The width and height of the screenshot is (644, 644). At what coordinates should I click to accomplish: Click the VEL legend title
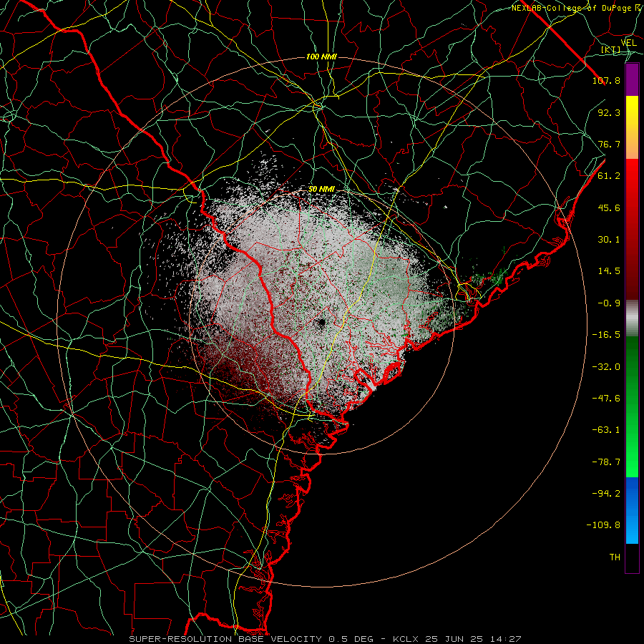tap(628, 42)
